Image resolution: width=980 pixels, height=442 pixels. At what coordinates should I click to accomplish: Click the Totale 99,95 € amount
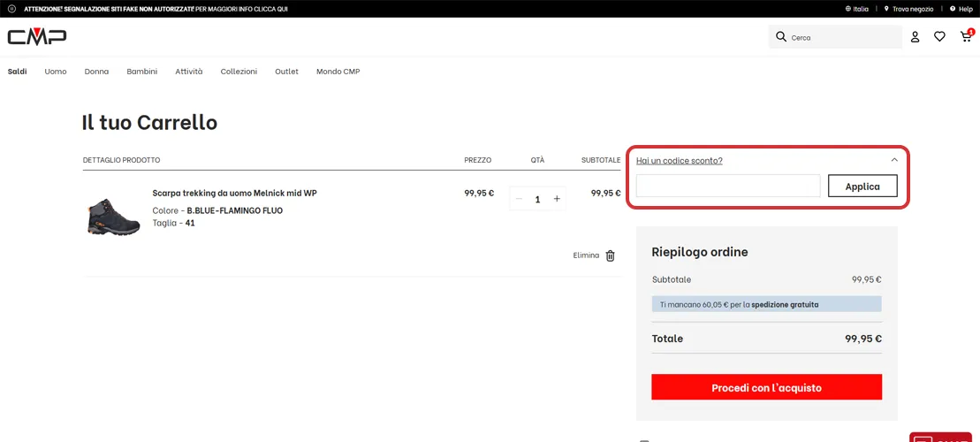(863, 339)
